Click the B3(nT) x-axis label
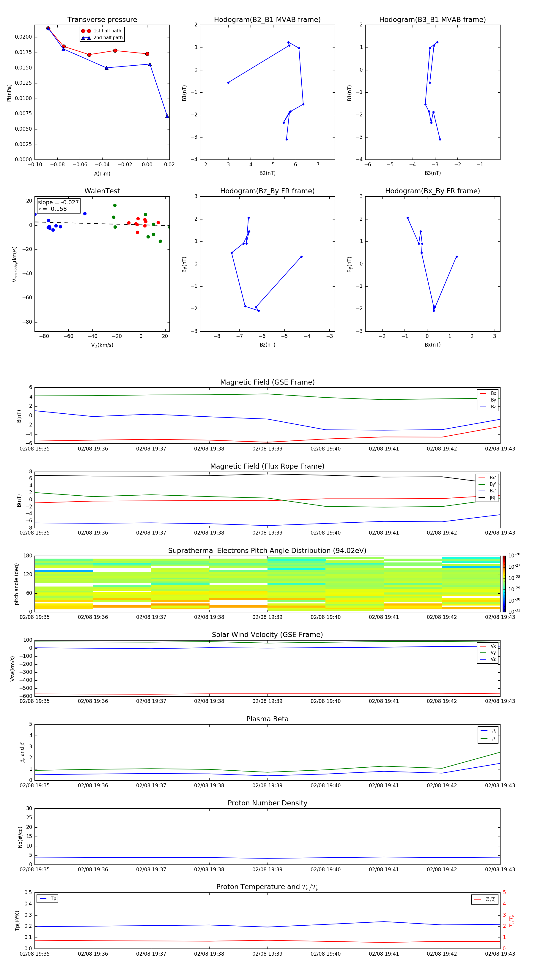 pyautogui.click(x=432, y=173)
